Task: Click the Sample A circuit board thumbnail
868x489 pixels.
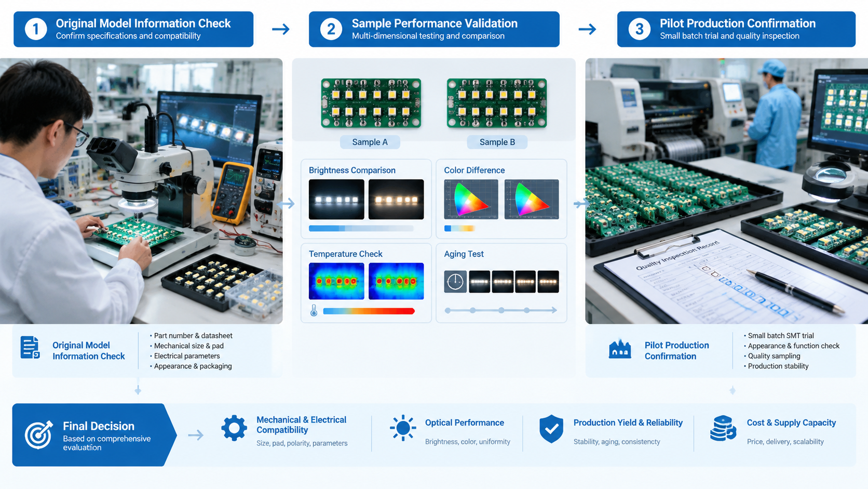Action: 371,103
